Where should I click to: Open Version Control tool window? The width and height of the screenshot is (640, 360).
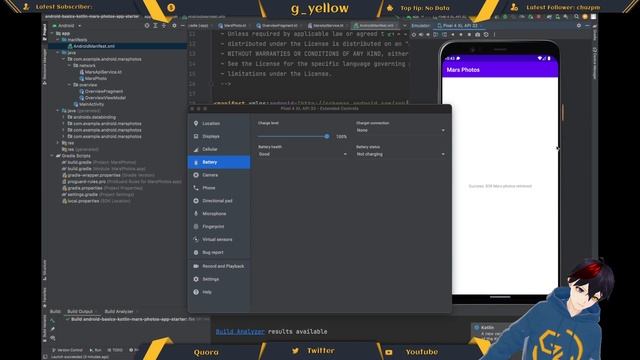[x=68, y=350]
